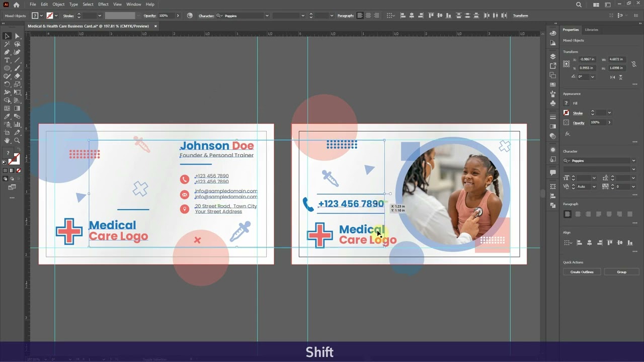Pick the Gradient tool

click(x=17, y=109)
